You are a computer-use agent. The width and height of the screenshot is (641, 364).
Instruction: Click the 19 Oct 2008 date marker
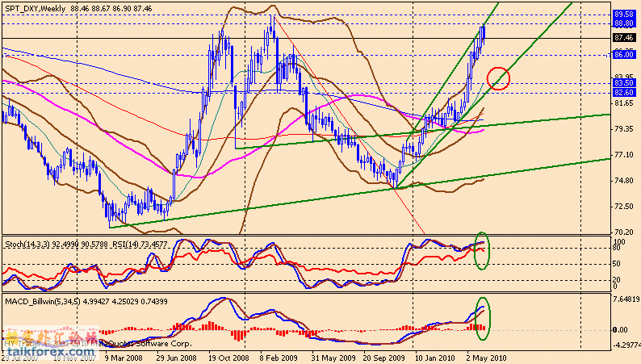tap(228, 358)
